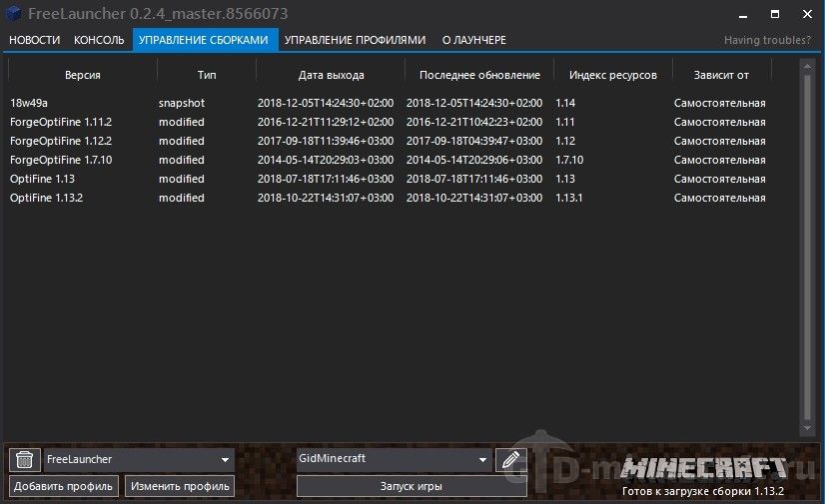Click the Готов к загрузке сборки 1.13.2 status
The image size is (825, 504).
click(x=702, y=491)
